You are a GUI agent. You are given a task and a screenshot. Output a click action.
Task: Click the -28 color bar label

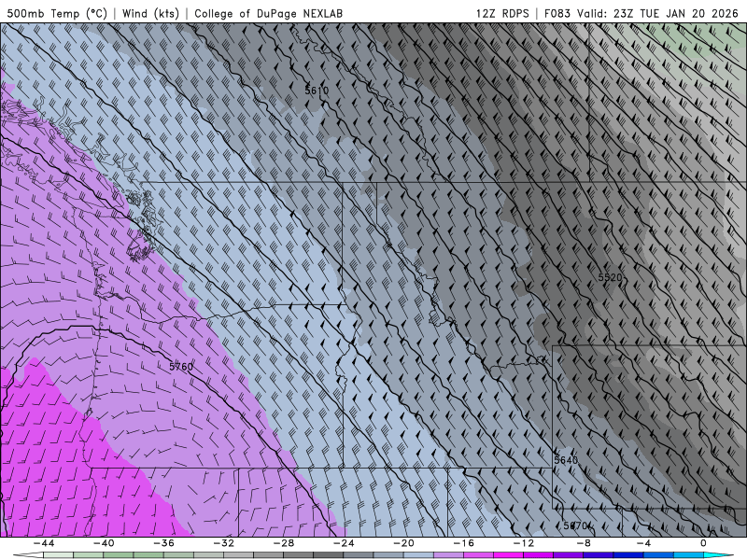(284, 543)
